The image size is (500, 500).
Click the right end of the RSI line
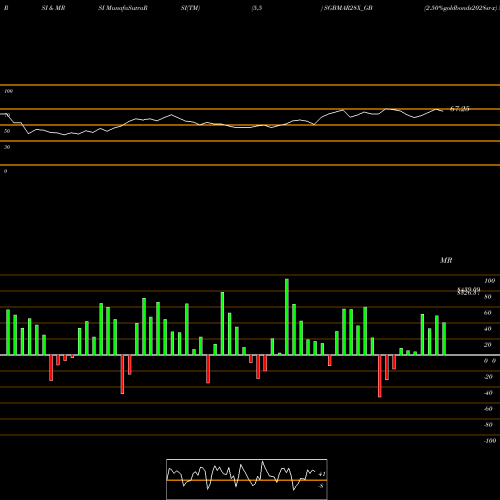coord(442,111)
